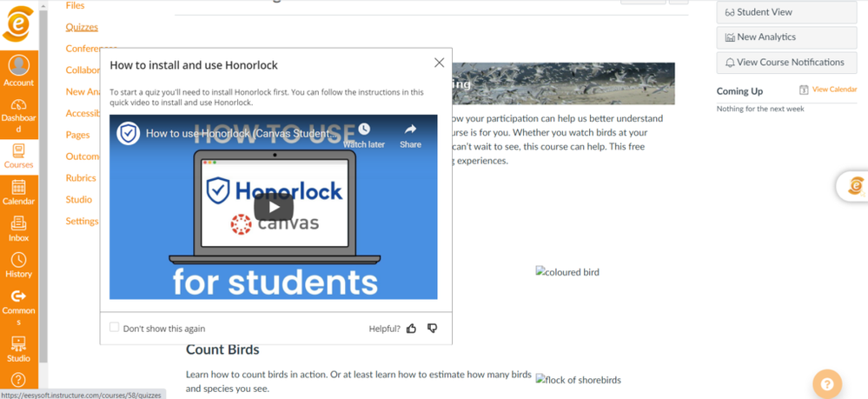Viewport: 868px width, 399px height.
Task: Enable "Don't show this again" checkbox
Action: (x=114, y=328)
